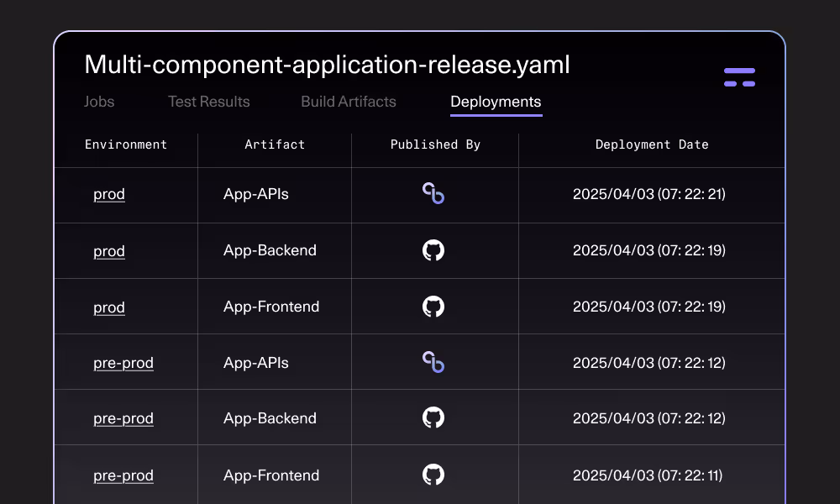The image size is (840, 504).
Task: Open the workflow options menu at top right
Action: coord(739,76)
